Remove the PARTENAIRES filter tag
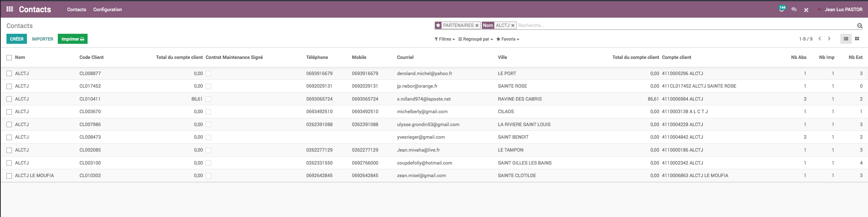868x217 pixels. coord(477,26)
